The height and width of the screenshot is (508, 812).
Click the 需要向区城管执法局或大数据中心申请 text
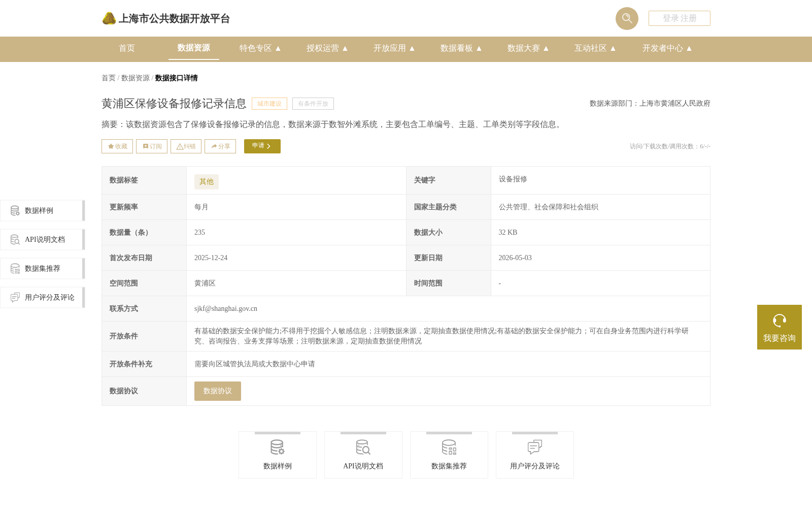[255, 364]
